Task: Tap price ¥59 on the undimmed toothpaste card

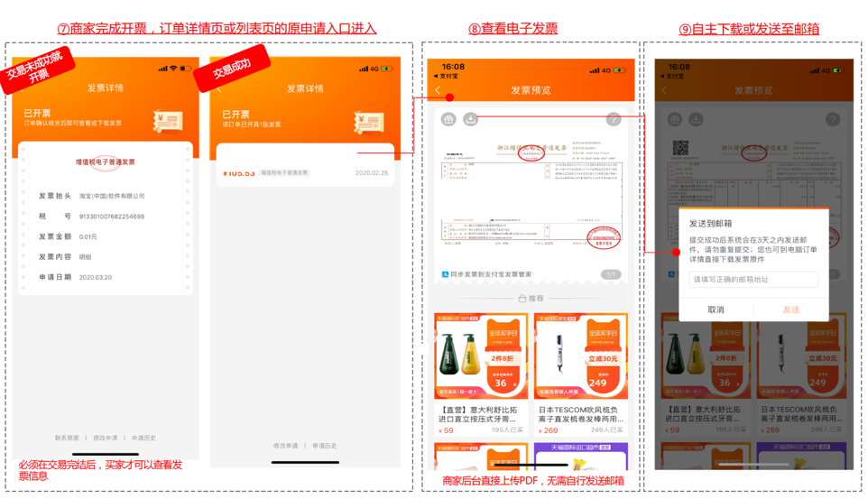Action: (x=446, y=430)
